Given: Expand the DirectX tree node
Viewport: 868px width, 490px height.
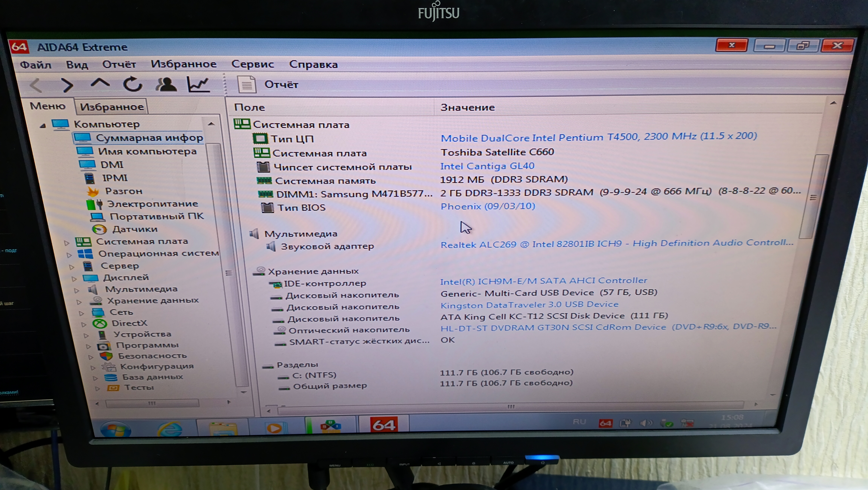Looking at the screenshot, I should [84, 324].
